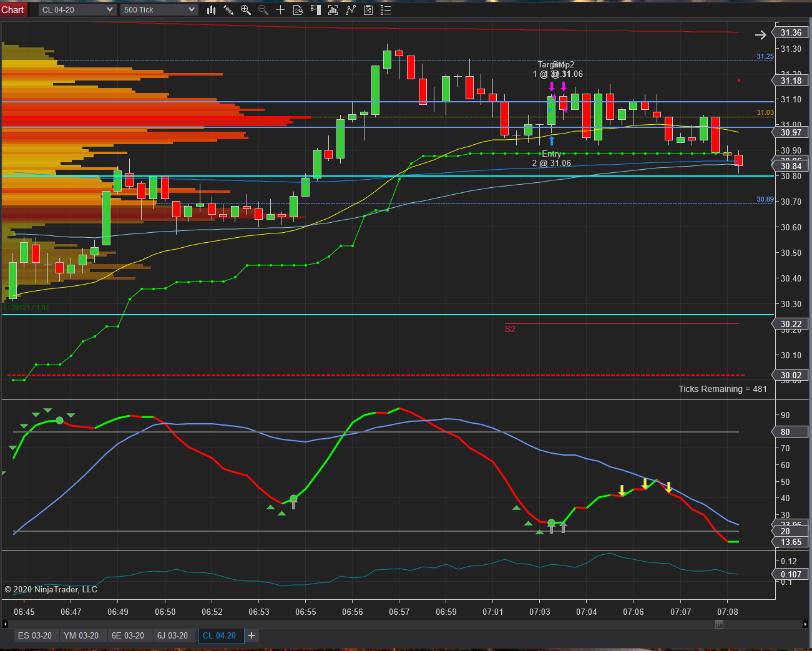Open the data box icon
This screenshot has width=812, height=651.
click(298, 9)
